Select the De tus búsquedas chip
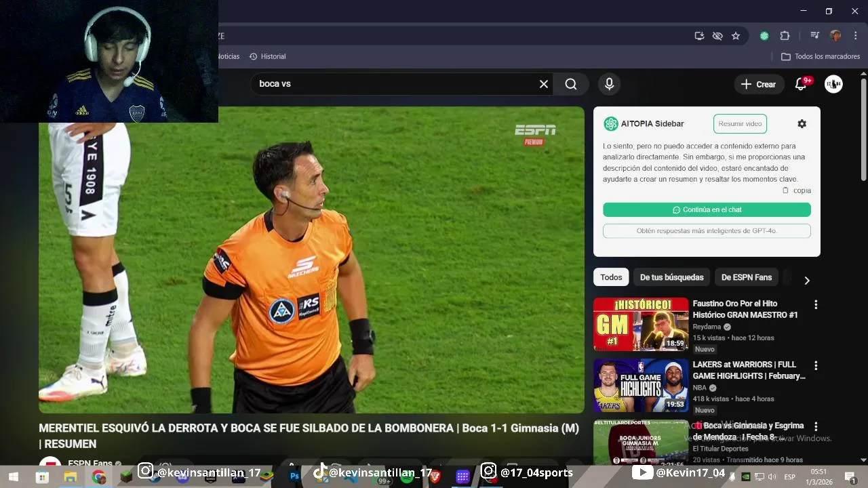The image size is (868, 488). pos(672,277)
